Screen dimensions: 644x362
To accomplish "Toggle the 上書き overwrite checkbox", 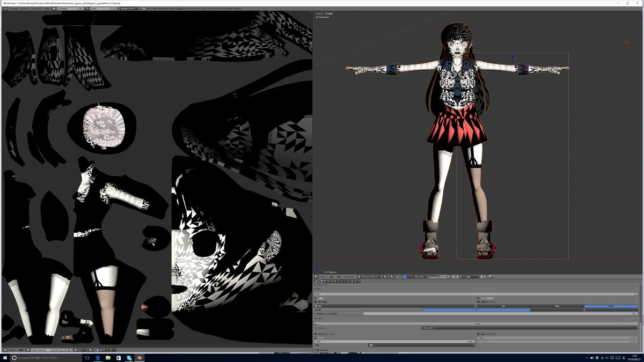I will click(x=316, y=298).
